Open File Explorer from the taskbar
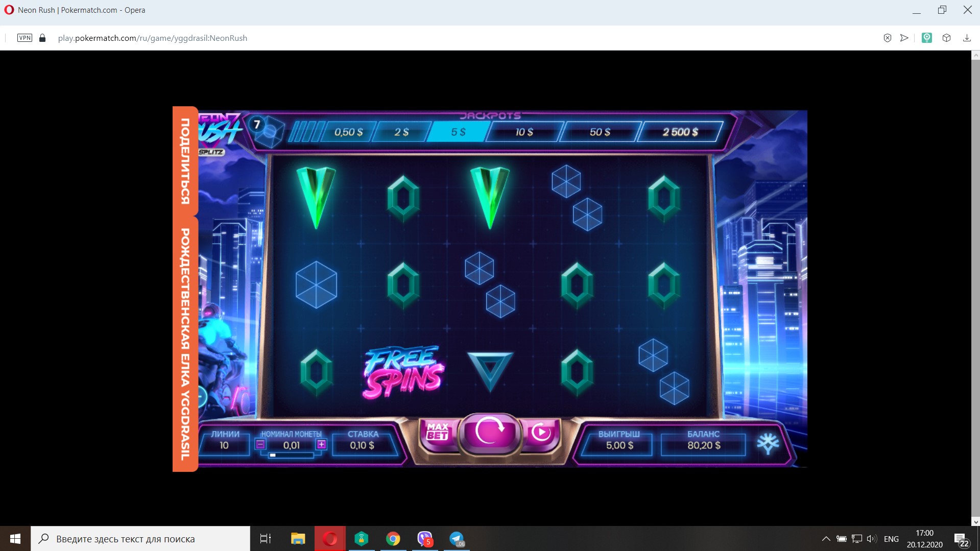The width and height of the screenshot is (980, 551). coord(298,539)
